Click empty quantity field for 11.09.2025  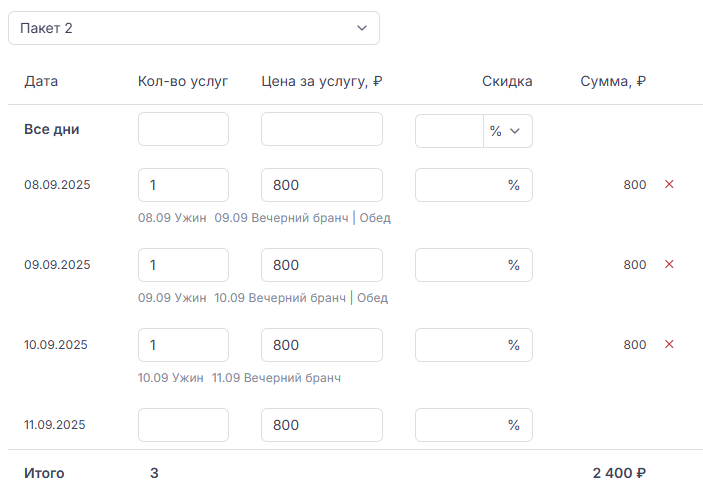point(183,425)
